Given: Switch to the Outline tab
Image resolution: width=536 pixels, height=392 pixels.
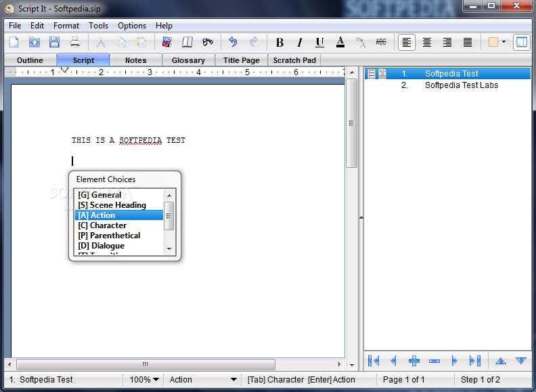Looking at the screenshot, I should click(x=30, y=60).
